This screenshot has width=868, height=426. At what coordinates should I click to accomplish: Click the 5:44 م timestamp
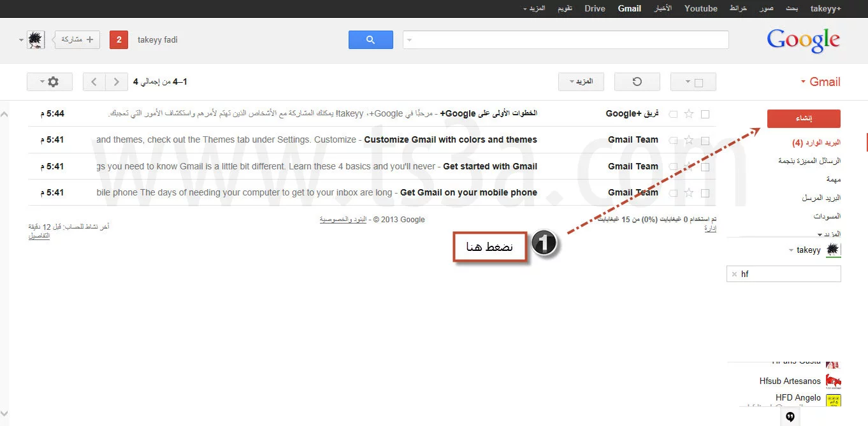coord(52,114)
